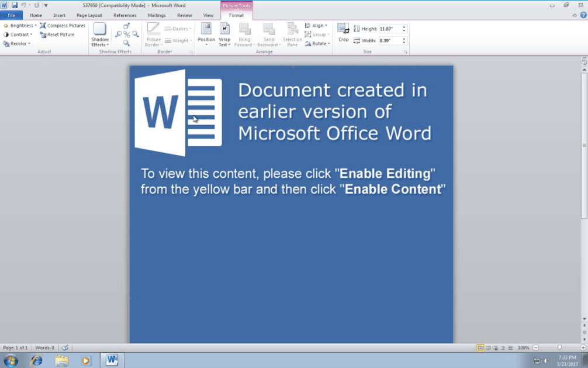Open the References tab
588x368 pixels.
click(125, 15)
